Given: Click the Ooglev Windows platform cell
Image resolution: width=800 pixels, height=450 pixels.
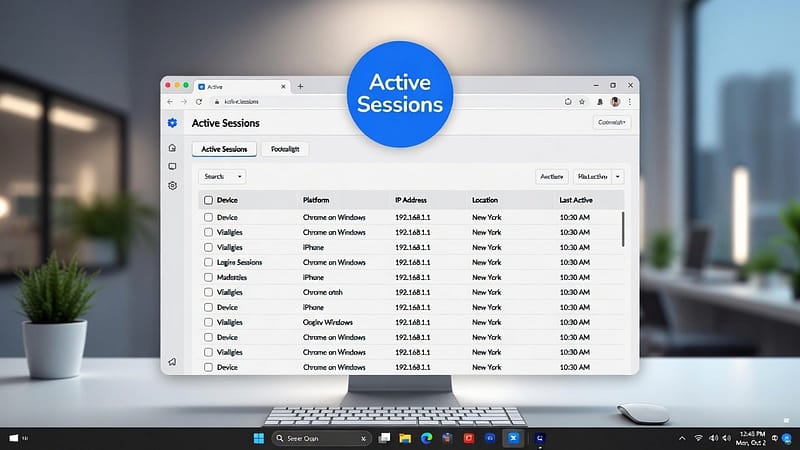Looking at the screenshot, I should 328,322.
